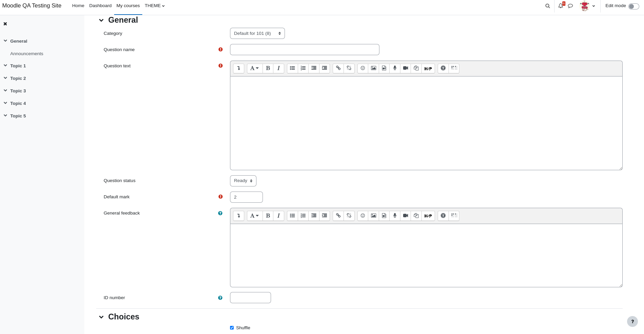Click the floating help question mark button
This screenshot has width=644, height=334.
coord(632,321)
